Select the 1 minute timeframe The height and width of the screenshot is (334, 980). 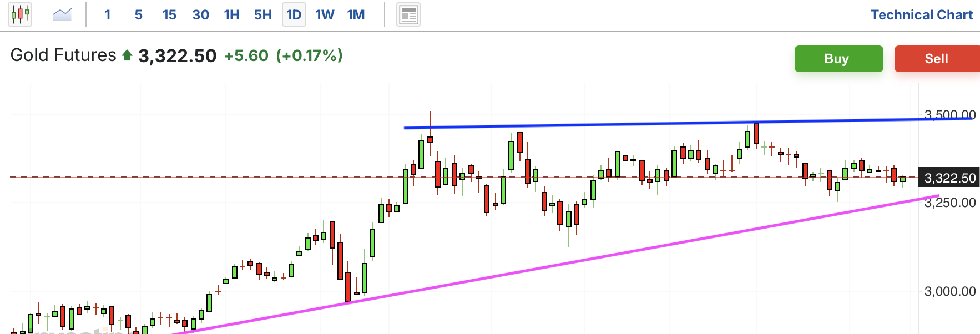[108, 14]
